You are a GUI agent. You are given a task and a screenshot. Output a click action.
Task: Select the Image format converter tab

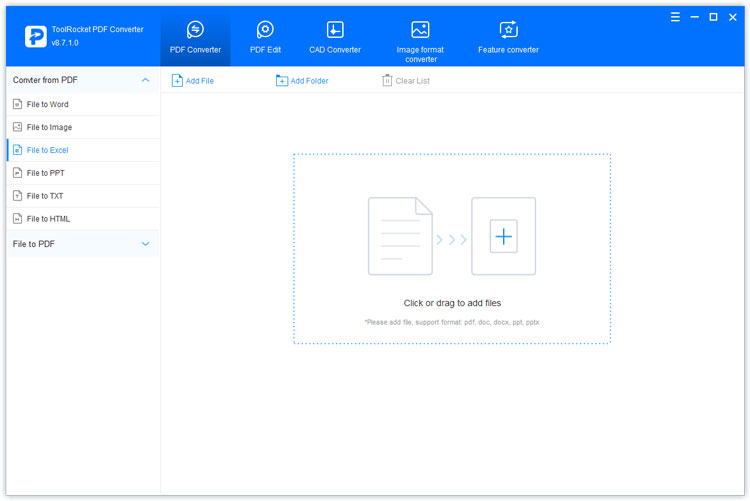[x=420, y=41]
